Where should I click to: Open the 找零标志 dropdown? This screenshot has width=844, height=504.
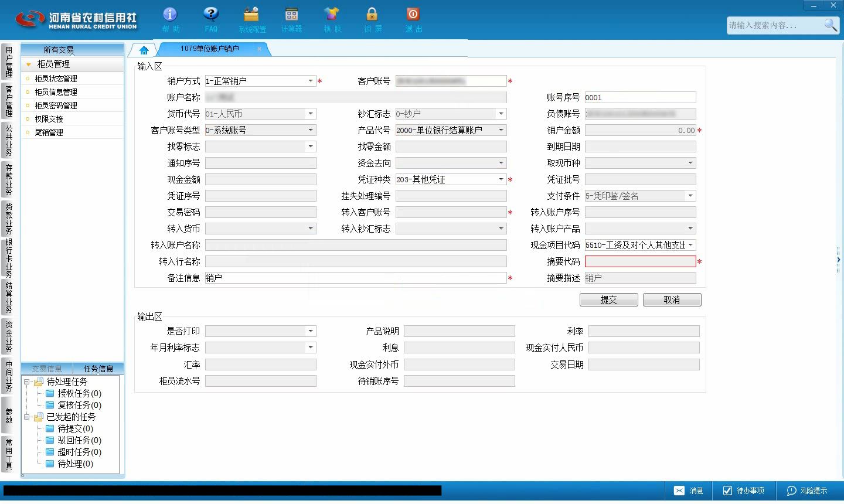[x=311, y=147]
